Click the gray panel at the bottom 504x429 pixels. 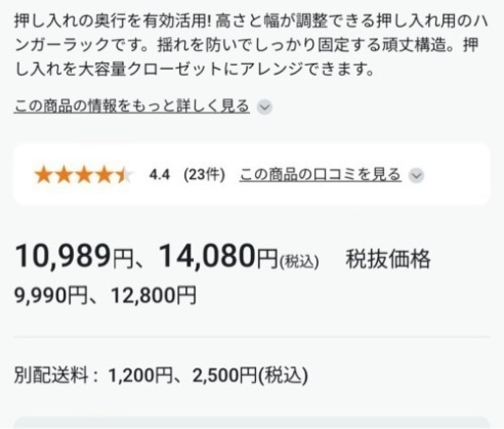(x=252, y=423)
